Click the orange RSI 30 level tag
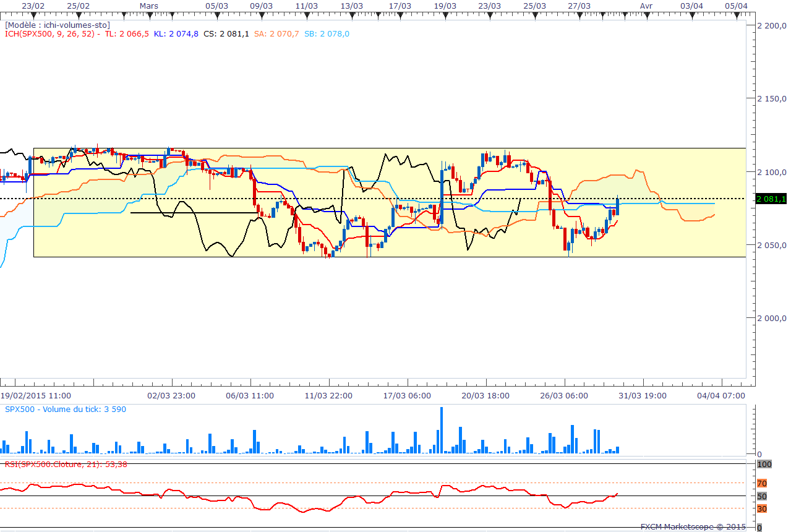 coord(762,508)
